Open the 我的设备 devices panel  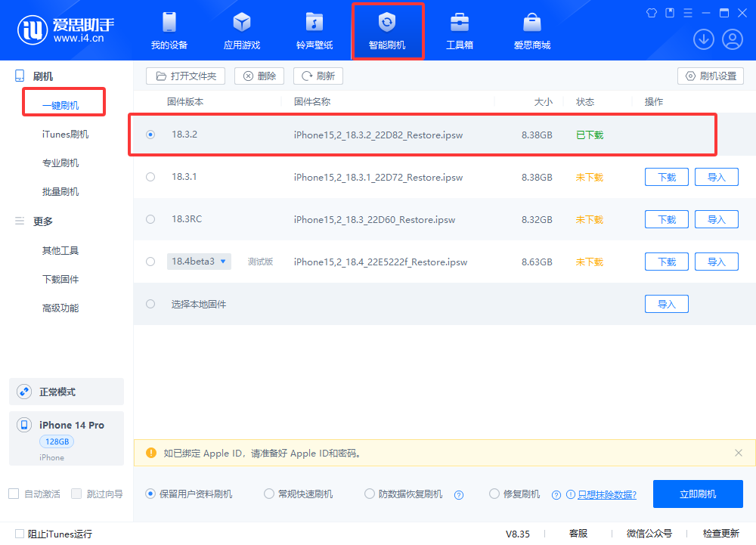[169, 30]
